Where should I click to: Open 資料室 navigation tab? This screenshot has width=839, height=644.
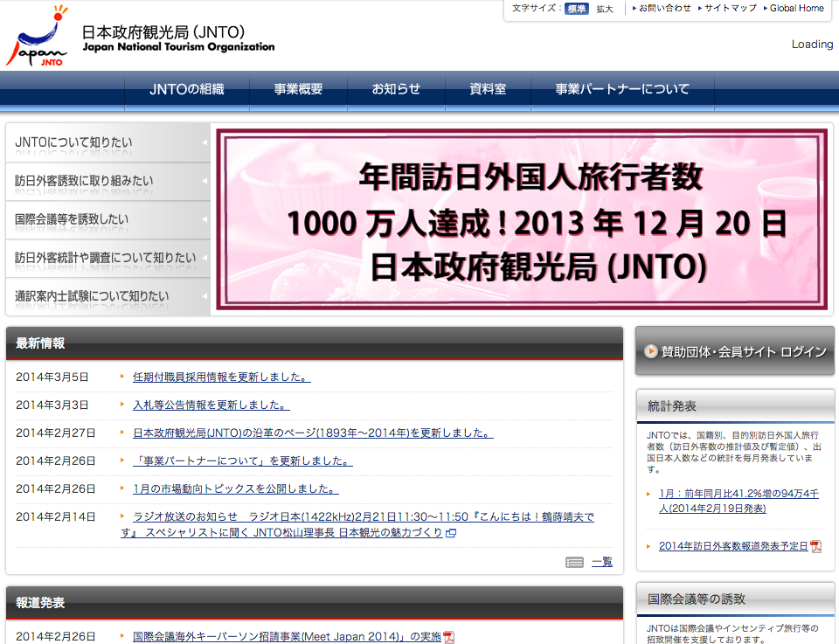pyautogui.click(x=488, y=89)
